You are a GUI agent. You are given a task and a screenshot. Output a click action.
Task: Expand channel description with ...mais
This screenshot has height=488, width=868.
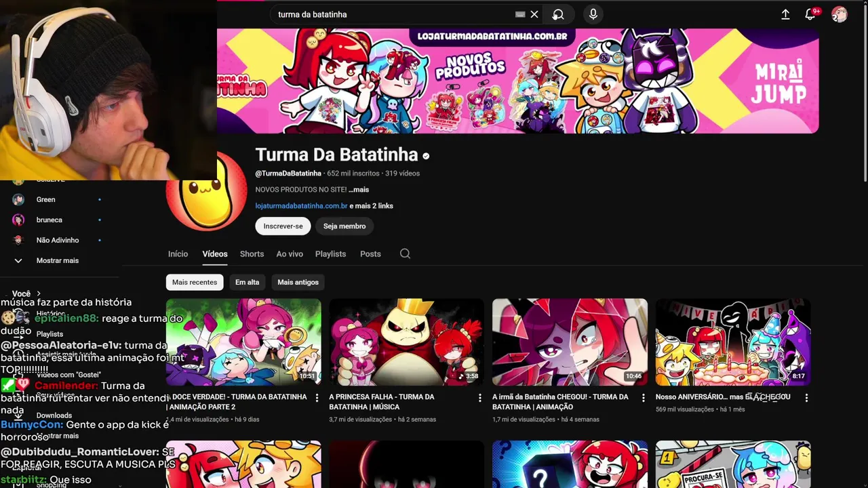pos(359,190)
